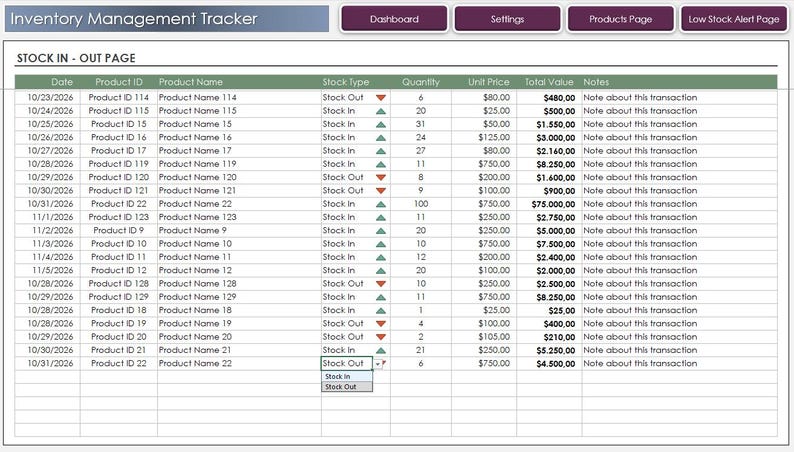Click green up arrow for Product Name 10

point(381,244)
